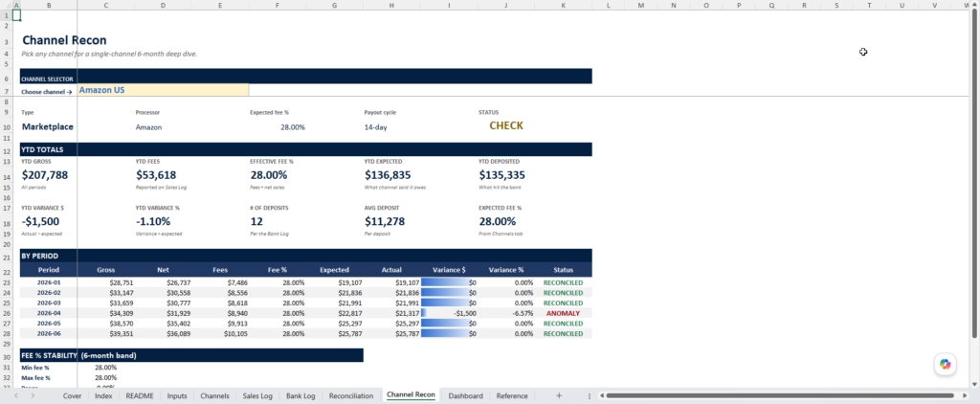980x404 pixels.
Task: Select YTD gross value $207,788
Action: pos(45,175)
